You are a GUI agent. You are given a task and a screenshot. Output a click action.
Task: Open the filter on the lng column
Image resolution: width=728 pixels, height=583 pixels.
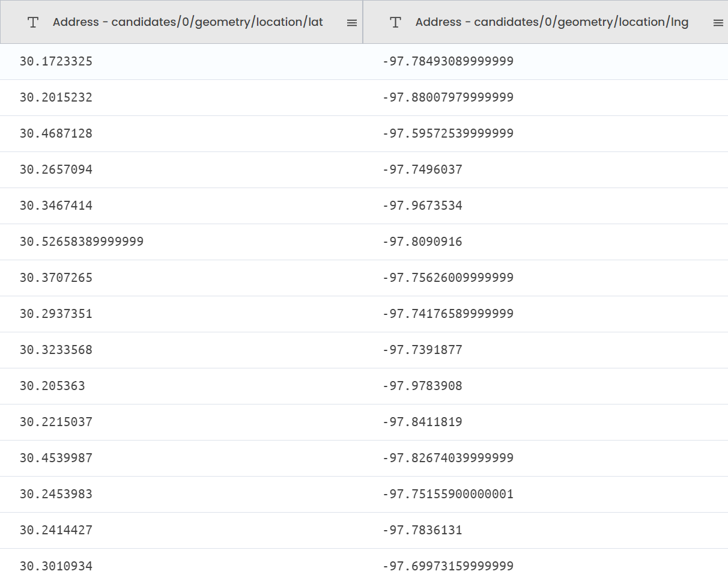point(395,22)
